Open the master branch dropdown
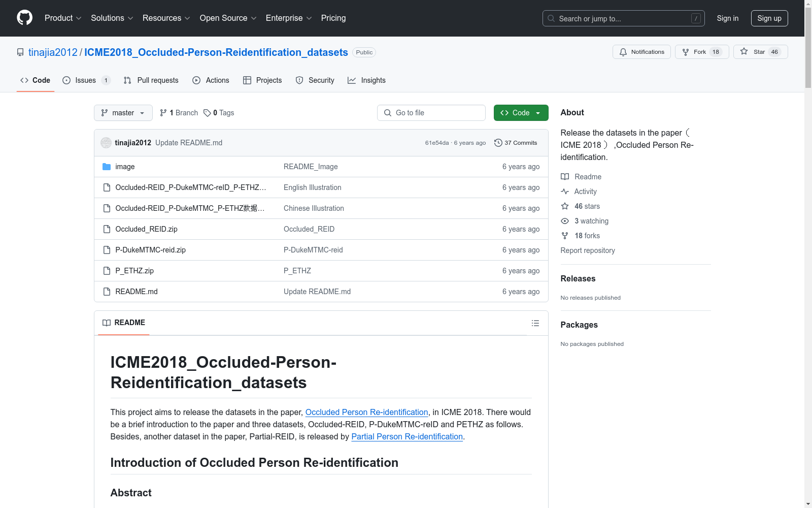Screen dimensions: 812x508 [x=123, y=113]
